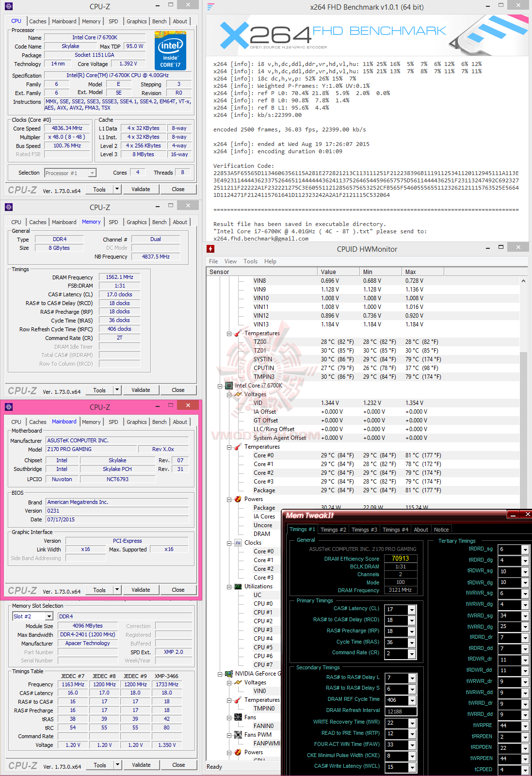Click the x264 FHD Benchmark title bar icon

pos(210,7)
